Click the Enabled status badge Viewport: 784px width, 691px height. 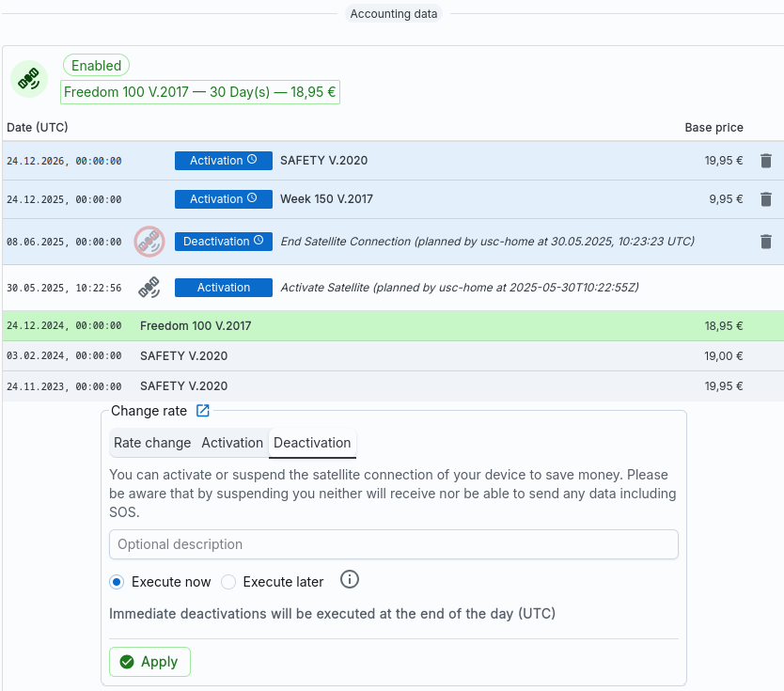pyautogui.click(x=96, y=66)
